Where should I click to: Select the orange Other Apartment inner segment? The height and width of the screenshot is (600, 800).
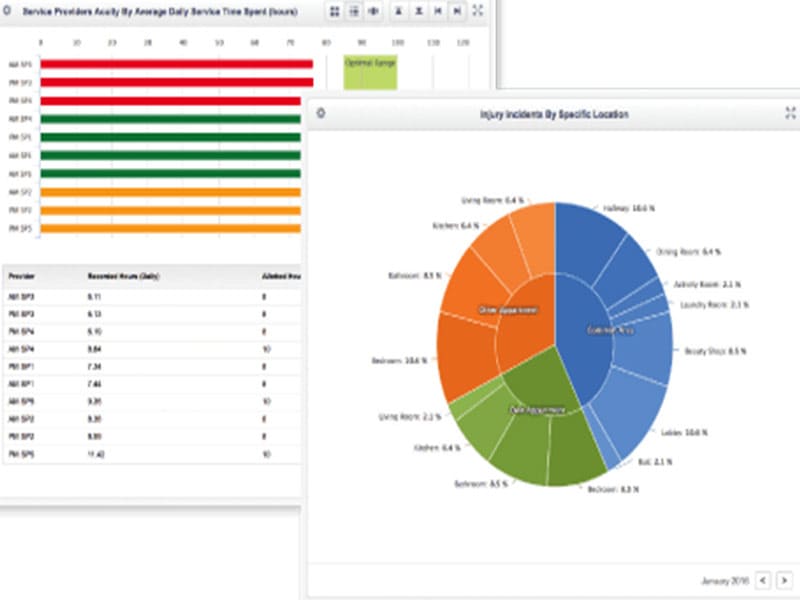coord(528,316)
